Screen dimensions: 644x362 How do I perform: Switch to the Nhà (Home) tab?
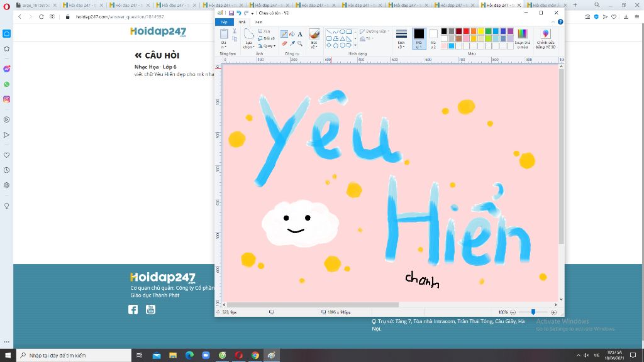tap(242, 22)
